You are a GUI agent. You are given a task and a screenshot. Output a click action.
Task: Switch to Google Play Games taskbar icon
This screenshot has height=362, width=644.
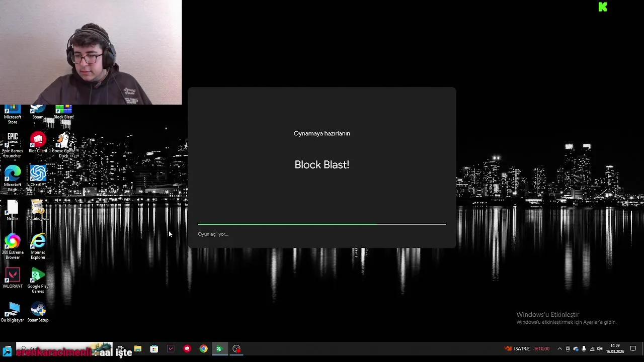[219, 349]
